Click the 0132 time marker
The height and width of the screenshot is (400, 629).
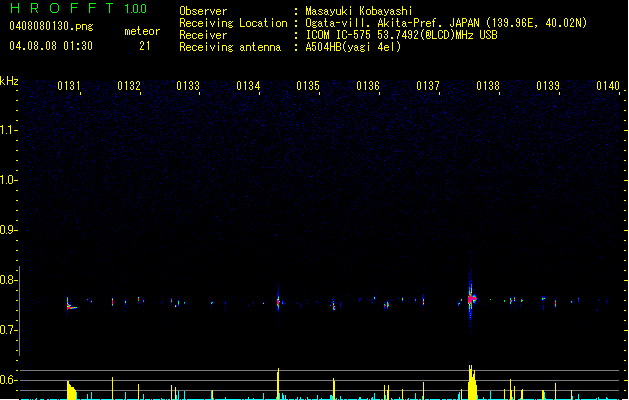(129, 86)
